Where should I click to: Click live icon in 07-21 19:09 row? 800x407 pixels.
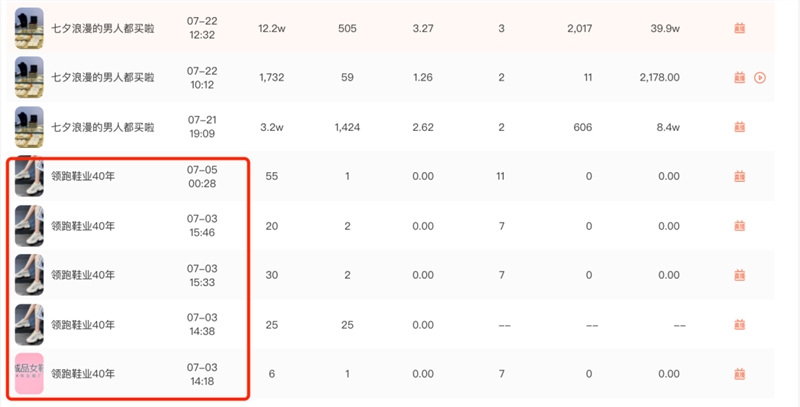point(739,127)
